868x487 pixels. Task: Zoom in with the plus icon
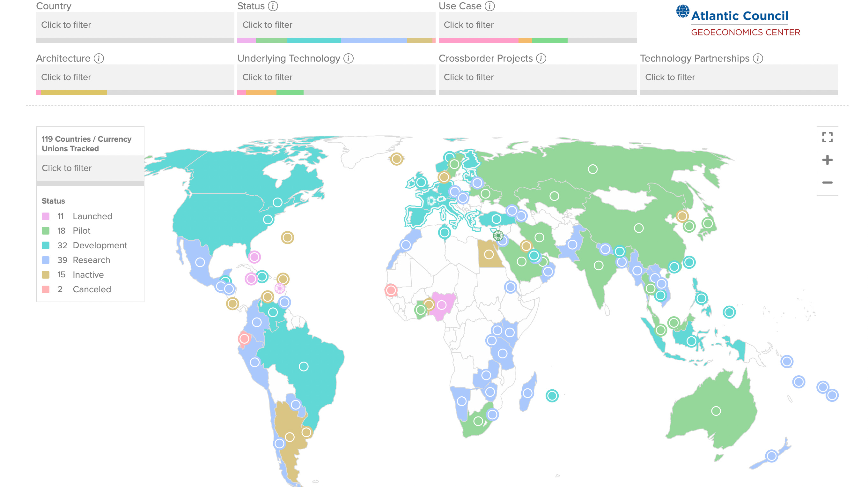coord(827,160)
